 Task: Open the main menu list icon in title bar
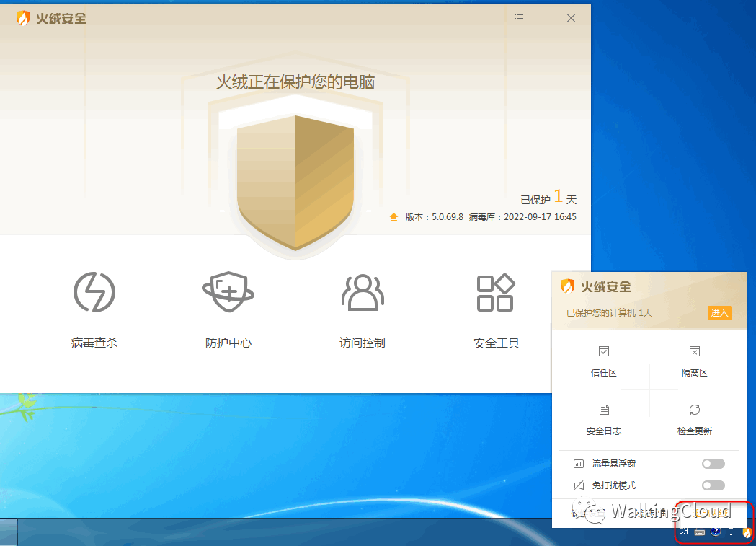click(x=519, y=18)
